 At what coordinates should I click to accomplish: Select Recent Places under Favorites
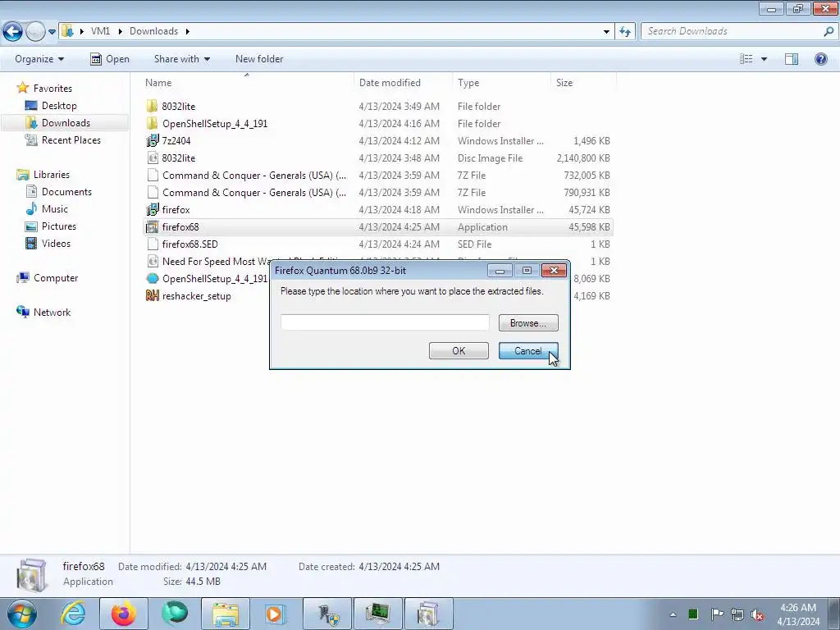[71, 139]
